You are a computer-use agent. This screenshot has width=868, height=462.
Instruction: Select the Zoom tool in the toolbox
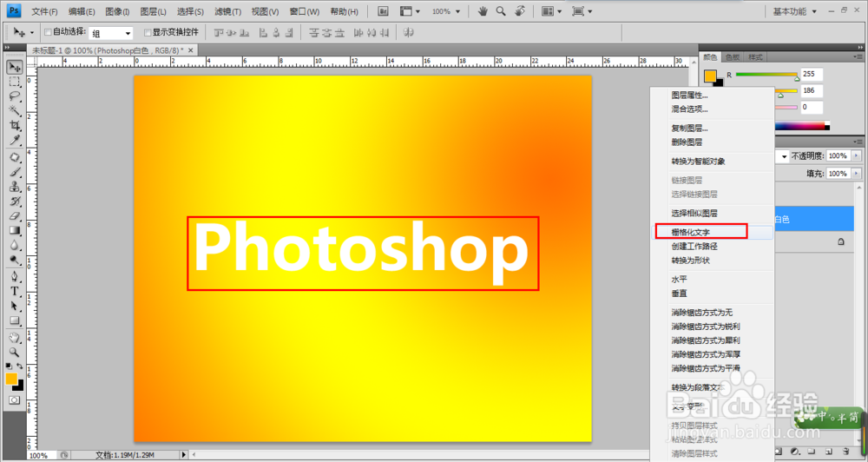(x=15, y=352)
